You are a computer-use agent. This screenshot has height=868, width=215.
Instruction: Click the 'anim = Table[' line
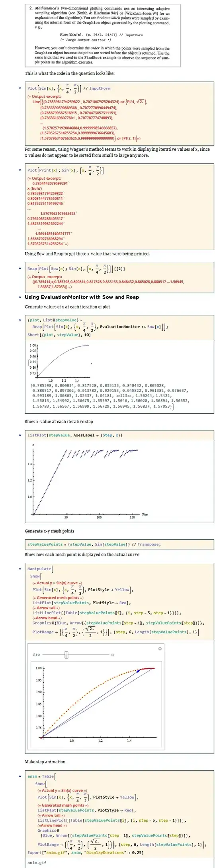[41, 776]
